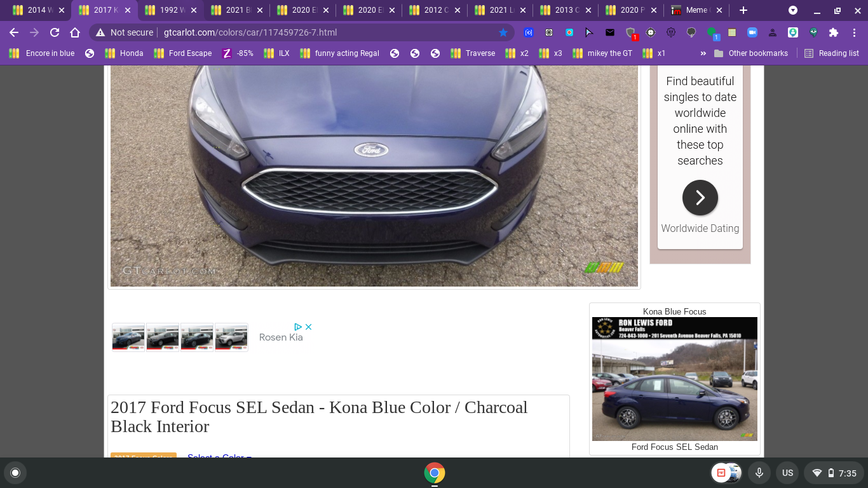Click the AdChoices info icon on Kia ad

pyautogui.click(x=298, y=327)
